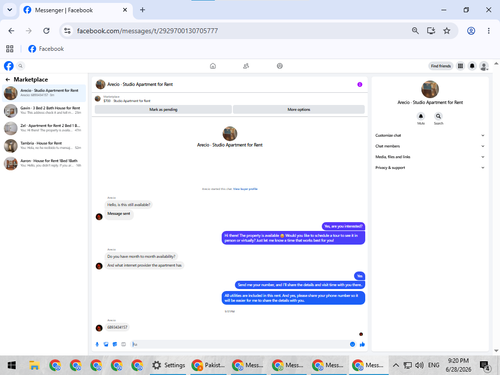500x375 pixels.
Task: Open the tab search dropdown arrow
Action: [10, 10]
